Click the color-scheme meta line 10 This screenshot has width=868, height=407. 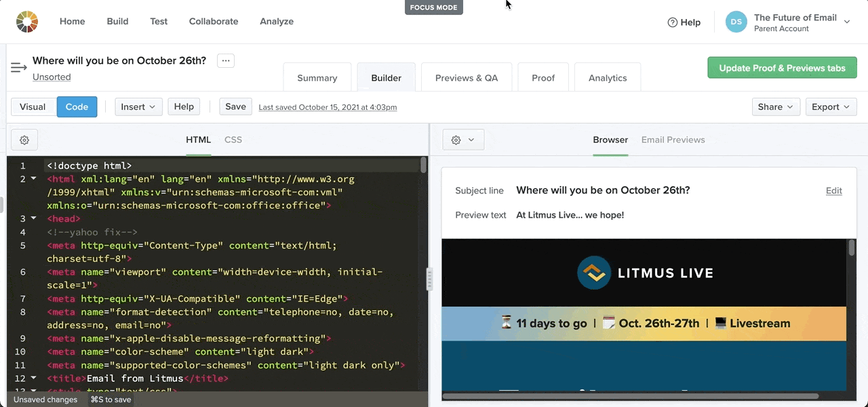[180, 351]
